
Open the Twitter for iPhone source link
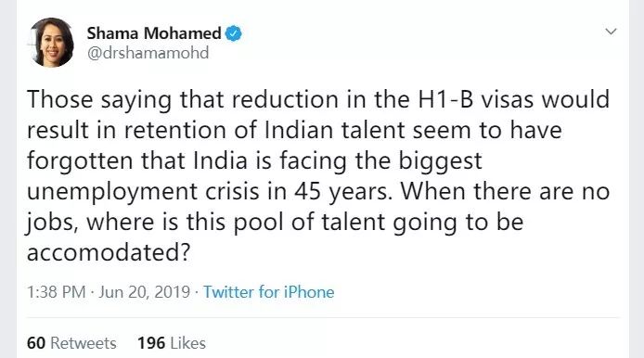(269, 292)
